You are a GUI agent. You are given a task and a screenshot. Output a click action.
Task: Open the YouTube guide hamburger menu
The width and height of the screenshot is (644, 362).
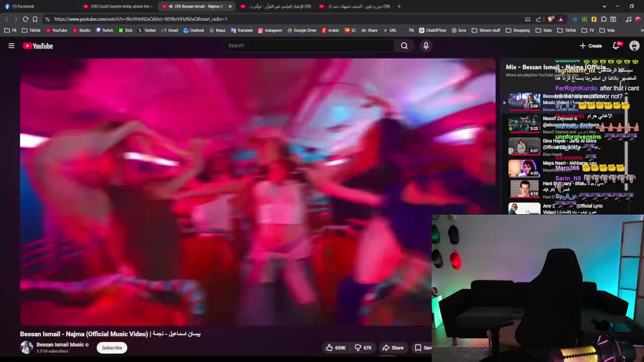tap(11, 46)
